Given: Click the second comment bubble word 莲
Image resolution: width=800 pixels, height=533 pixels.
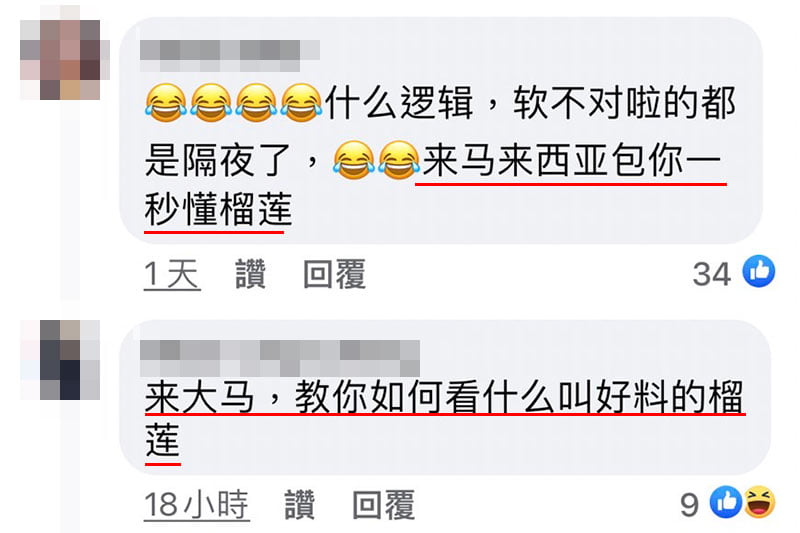Looking at the screenshot, I should click(163, 440).
